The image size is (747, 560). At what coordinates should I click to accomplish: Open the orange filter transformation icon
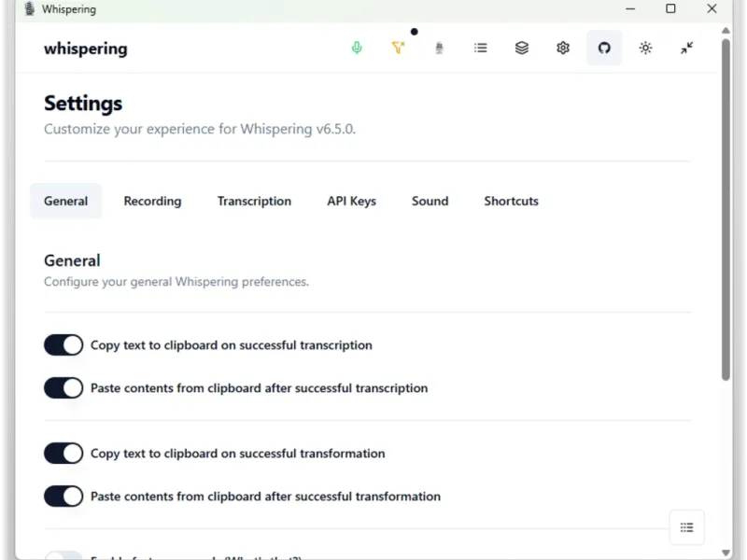tap(398, 48)
